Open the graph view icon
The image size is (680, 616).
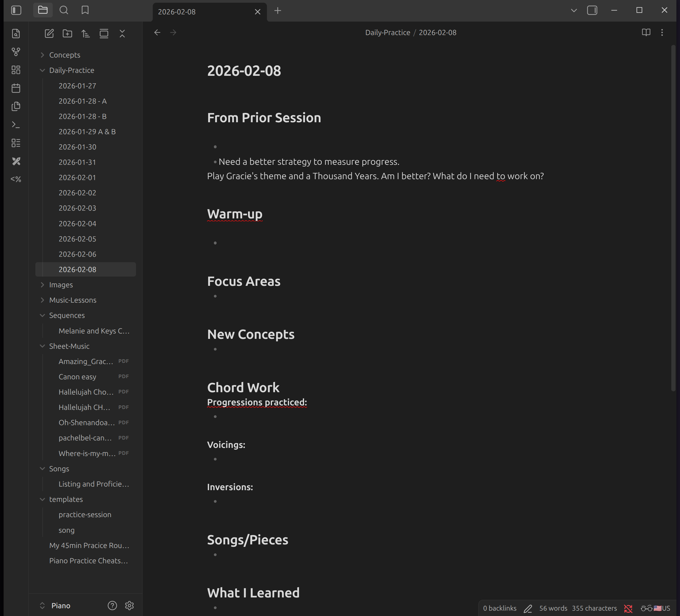click(16, 52)
